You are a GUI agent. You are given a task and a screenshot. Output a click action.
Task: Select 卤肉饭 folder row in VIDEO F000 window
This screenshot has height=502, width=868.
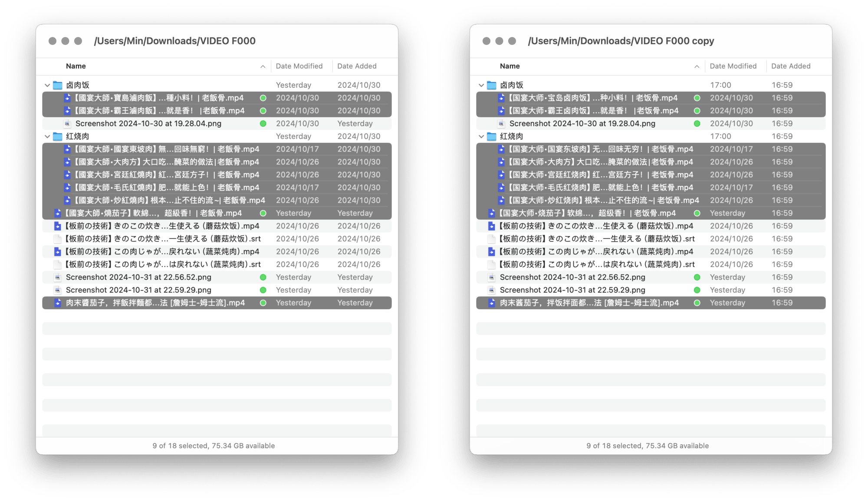click(x=217, y=85)
